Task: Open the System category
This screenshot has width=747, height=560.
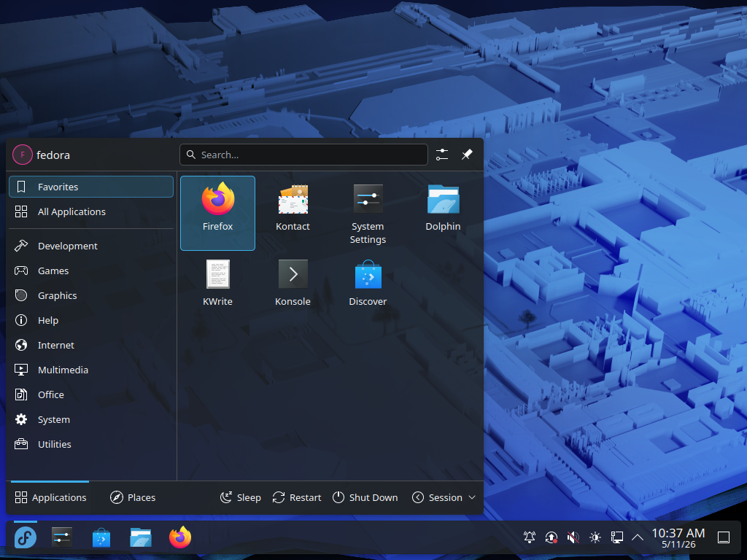Action: tap(91, 419)
